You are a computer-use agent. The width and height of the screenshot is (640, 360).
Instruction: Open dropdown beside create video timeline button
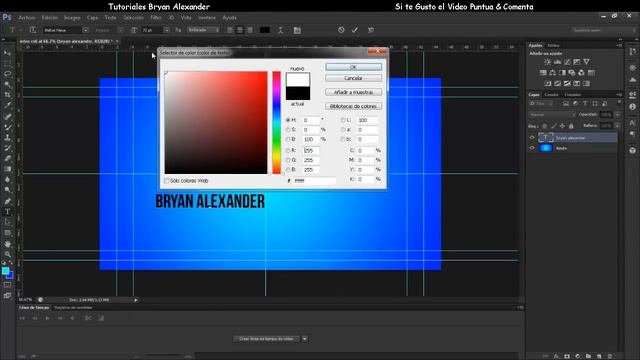point(305,339)
